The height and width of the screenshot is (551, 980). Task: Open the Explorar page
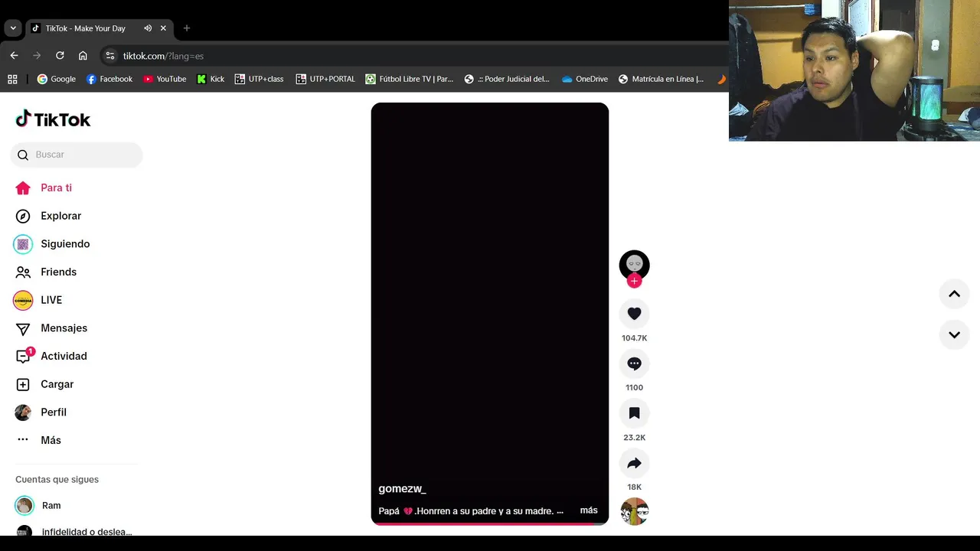pyautogui.click(x=48, y=216)
